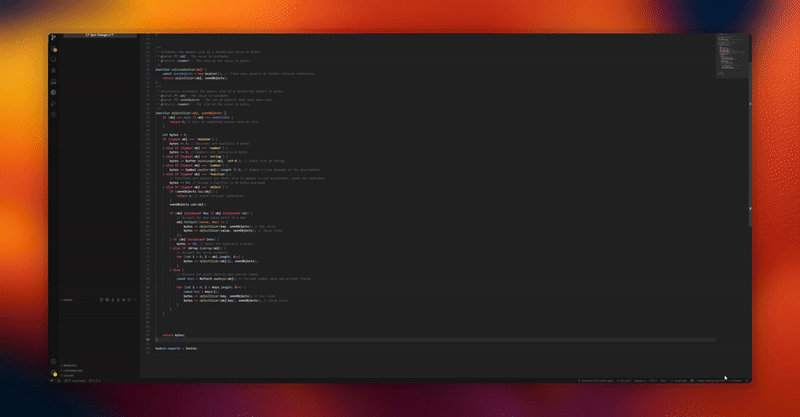Expand the Branches section in sidebar
The height and width of the screenshot is (417, 800).
[70, 365]
